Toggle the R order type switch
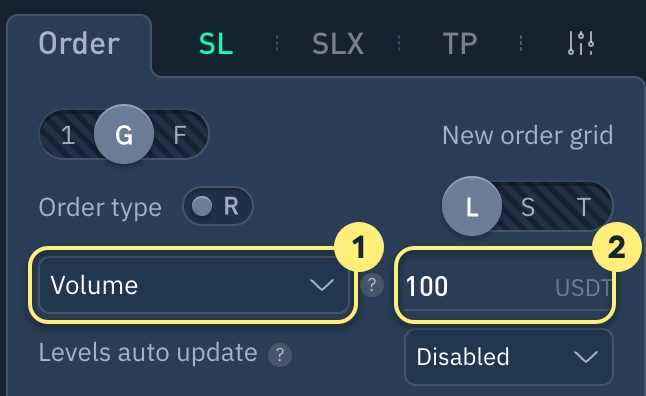Image resolution: width=646 pixels, height=396 pixels. coord(218,206)
